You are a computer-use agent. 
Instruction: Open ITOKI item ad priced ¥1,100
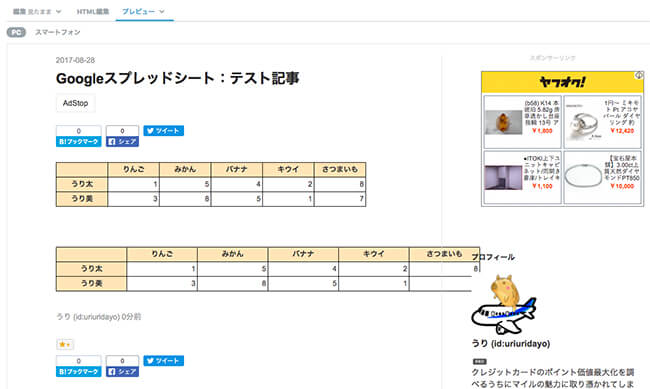(x=522, y=177)
